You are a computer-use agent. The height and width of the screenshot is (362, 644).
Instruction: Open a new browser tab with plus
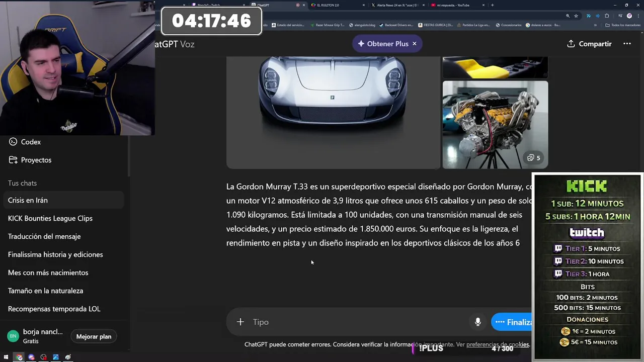coord(492,5)
